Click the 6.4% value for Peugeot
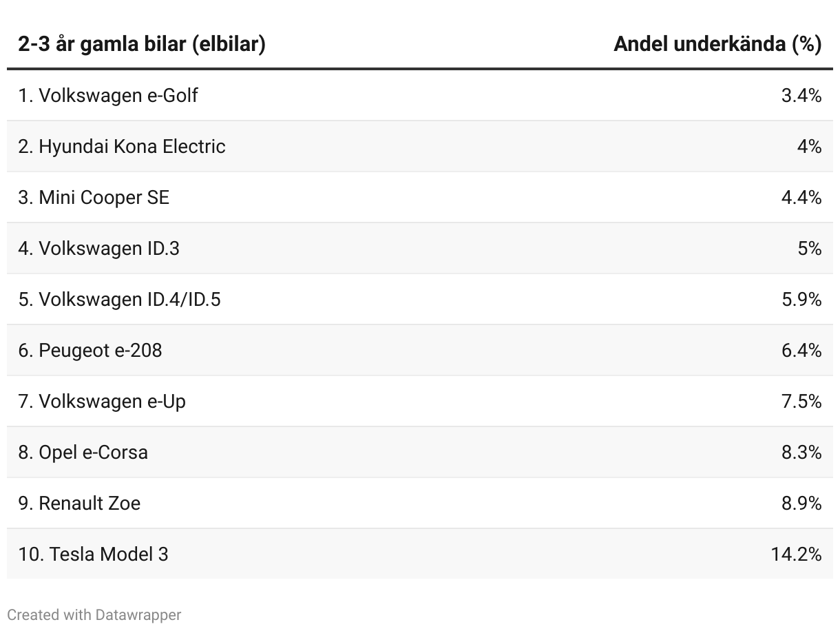This screenshot has height=631, width=840. (801, 350)
